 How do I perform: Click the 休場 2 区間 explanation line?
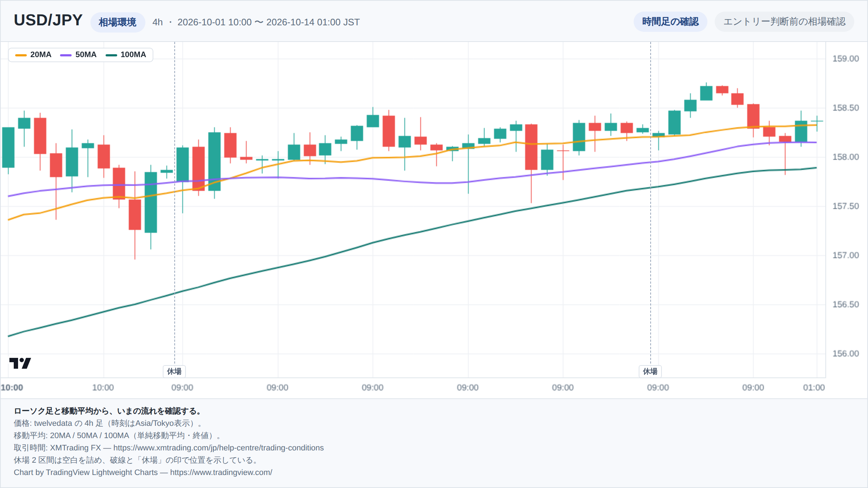point(136,460)
